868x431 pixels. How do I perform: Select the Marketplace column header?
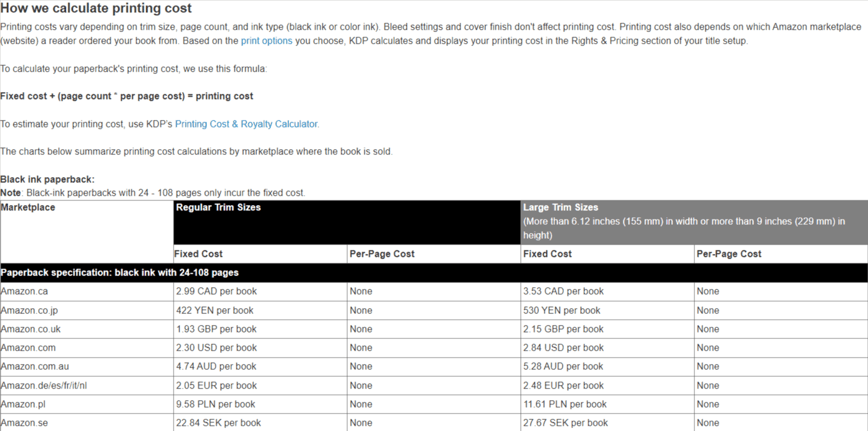coord(28,207)
